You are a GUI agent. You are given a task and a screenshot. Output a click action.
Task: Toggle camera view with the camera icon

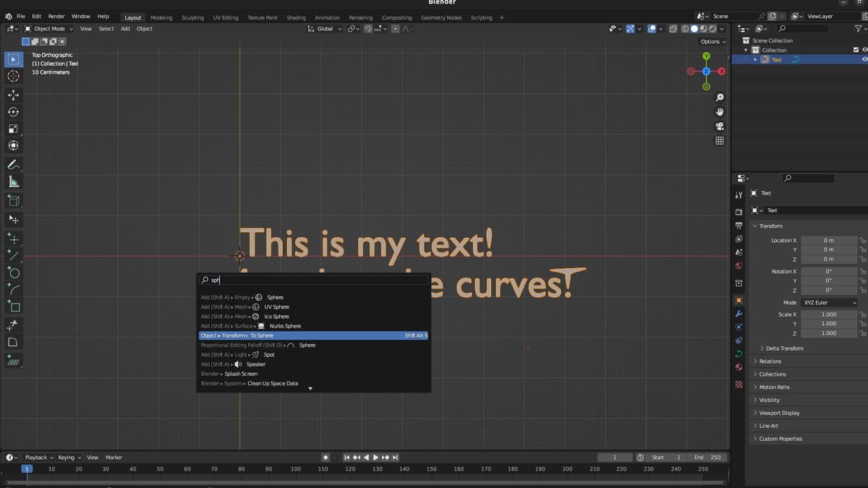(720, 127)
